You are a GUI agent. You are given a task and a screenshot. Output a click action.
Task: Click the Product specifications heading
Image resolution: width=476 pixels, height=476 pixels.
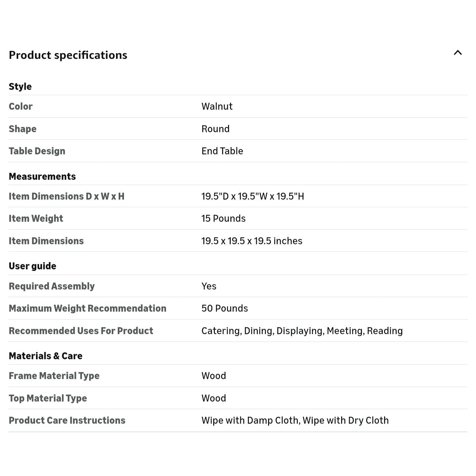coord(68,55)
